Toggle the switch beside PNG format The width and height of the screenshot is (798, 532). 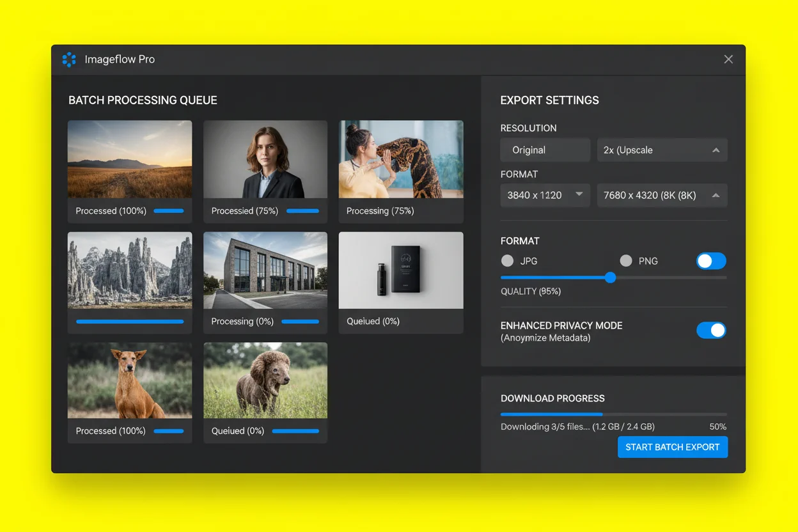[711, 261]
